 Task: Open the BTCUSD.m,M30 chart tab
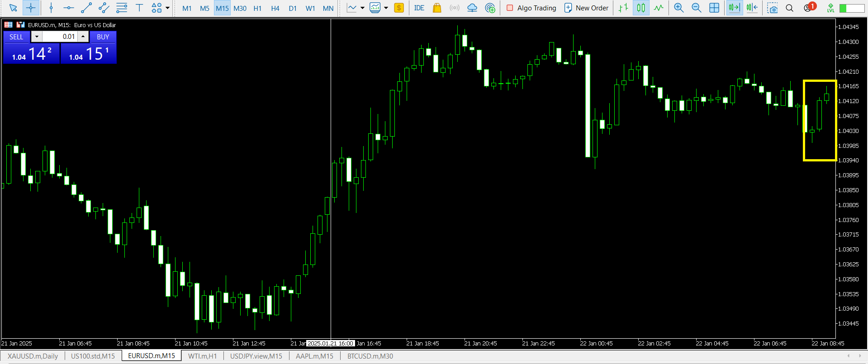370,356
